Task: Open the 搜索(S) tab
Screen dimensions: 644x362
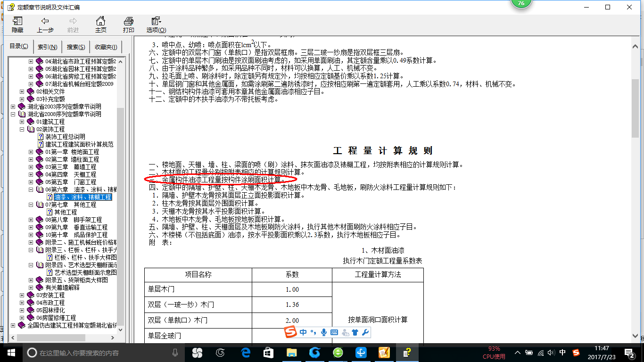Action: [76, 47]
